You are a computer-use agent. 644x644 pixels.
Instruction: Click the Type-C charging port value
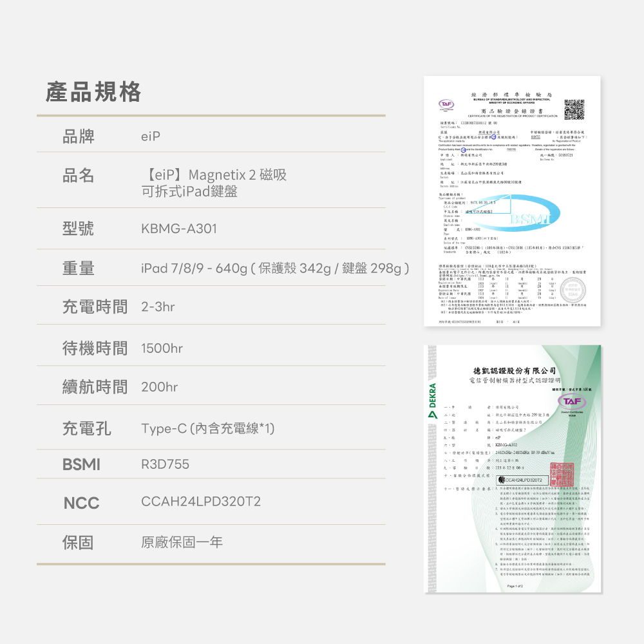[208, 428]
